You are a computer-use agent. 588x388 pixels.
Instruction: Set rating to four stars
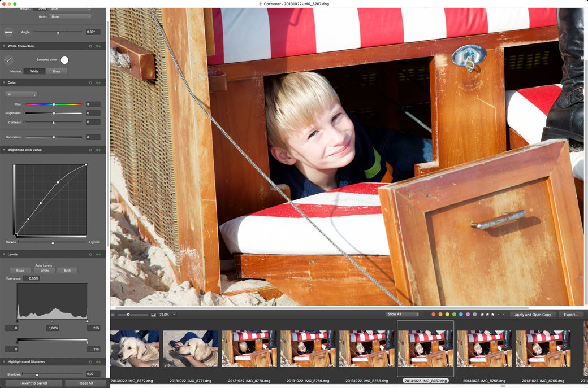pyautogui.click(x=498, y=315)
